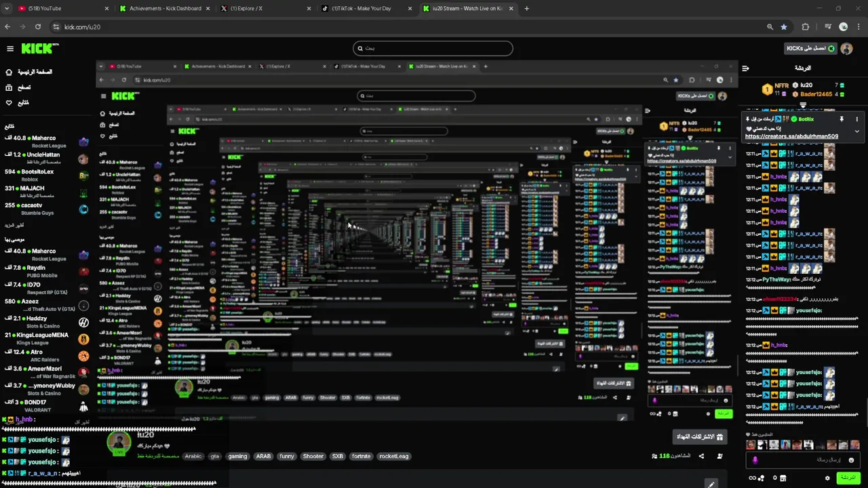Open BOND17 VALORANT channel in the sidebar
This screenshot has height=488, width=868.
[x=46, y=406]
